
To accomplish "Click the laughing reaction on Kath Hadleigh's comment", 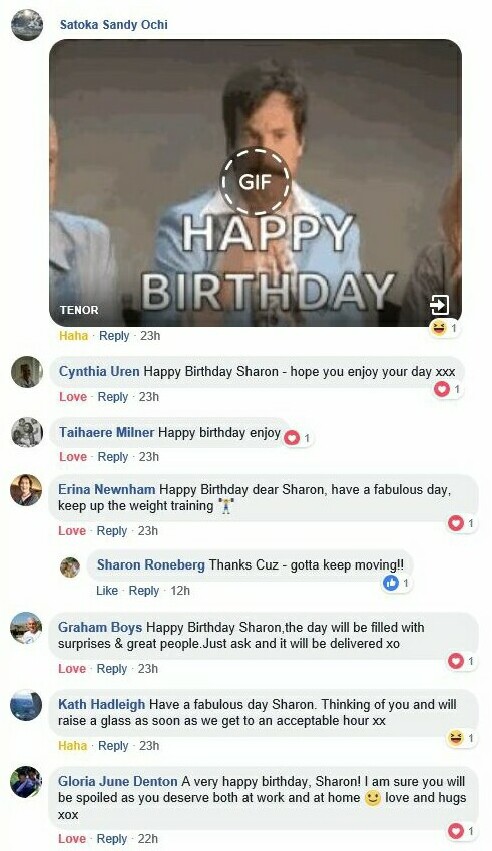I will (x=462, y=738).
